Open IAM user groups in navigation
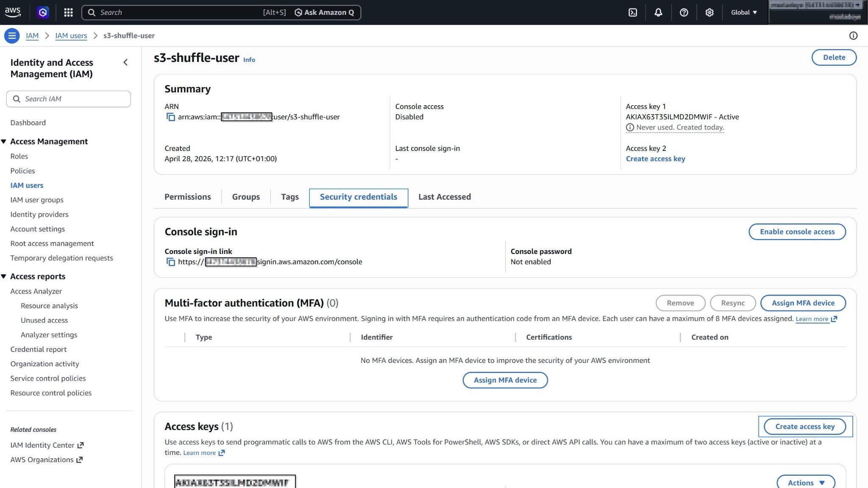 pyautogui.click(x=37, y=200)
